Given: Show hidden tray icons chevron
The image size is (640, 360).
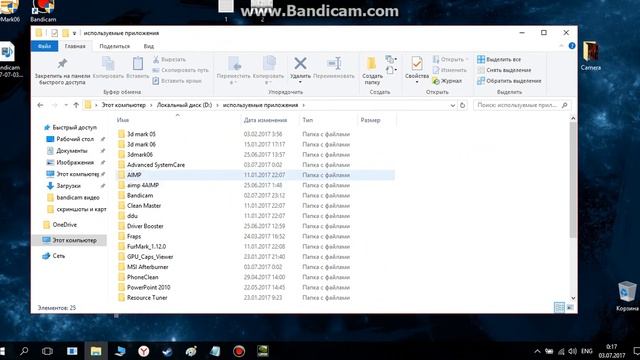Looking at the screenshot, I should pos(537,351).
